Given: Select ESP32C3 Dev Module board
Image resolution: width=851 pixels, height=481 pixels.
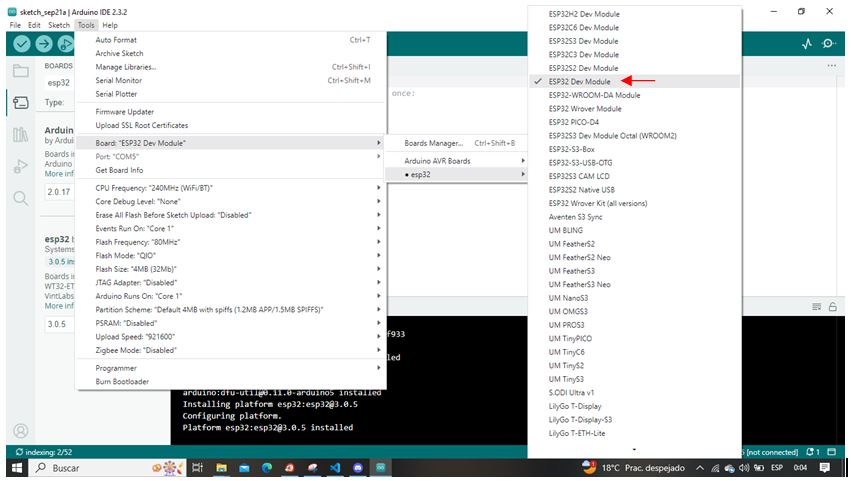Looking at the screenshot, I should [634, 54].
